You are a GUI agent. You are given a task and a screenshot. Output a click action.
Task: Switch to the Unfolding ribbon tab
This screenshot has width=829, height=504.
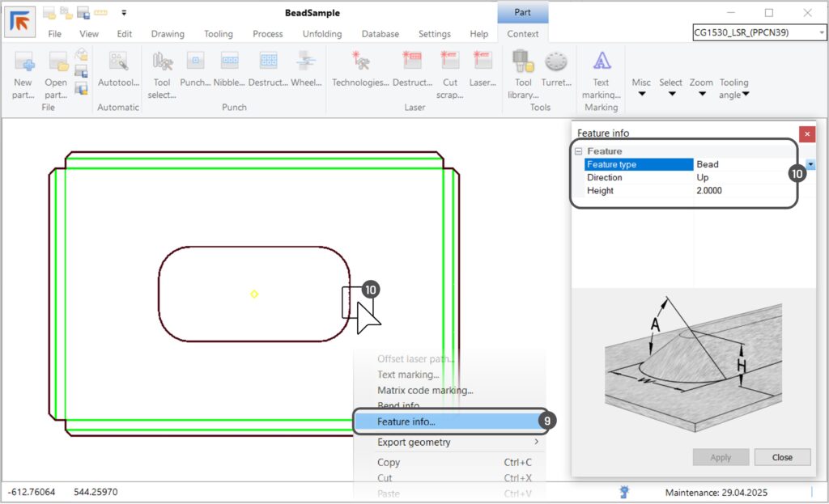pos(321,34)
